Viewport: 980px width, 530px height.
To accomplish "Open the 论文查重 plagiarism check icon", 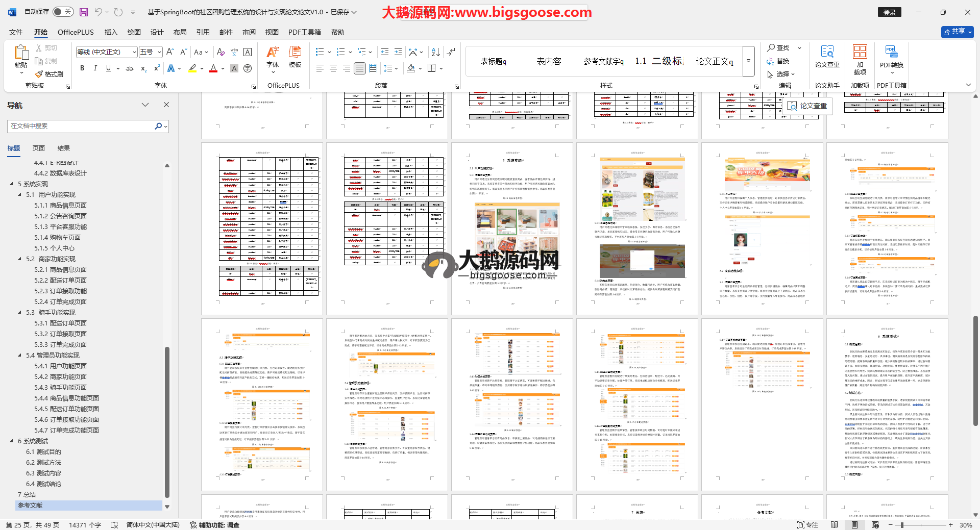I will (x=827, y=56).
